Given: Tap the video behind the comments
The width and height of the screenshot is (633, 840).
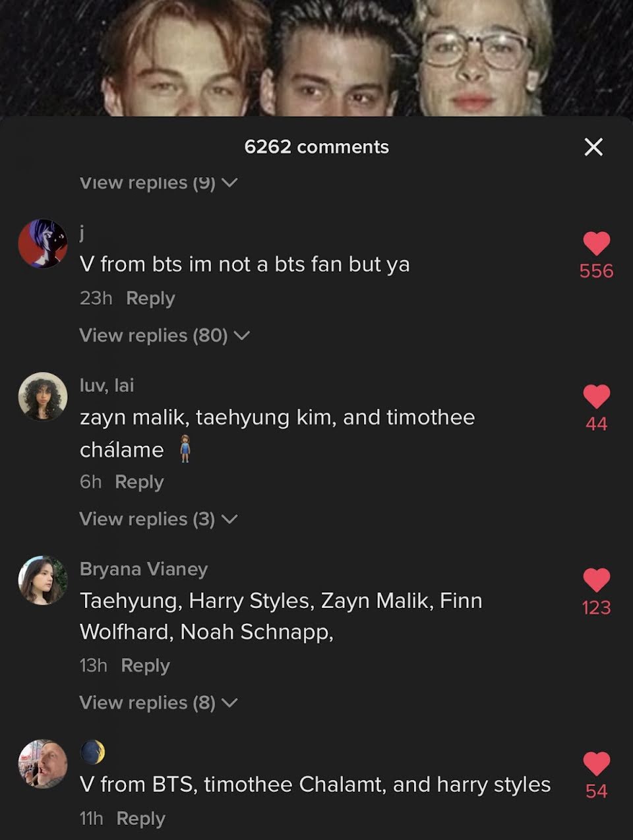Looking at the screenshot, I should (316, 57).
